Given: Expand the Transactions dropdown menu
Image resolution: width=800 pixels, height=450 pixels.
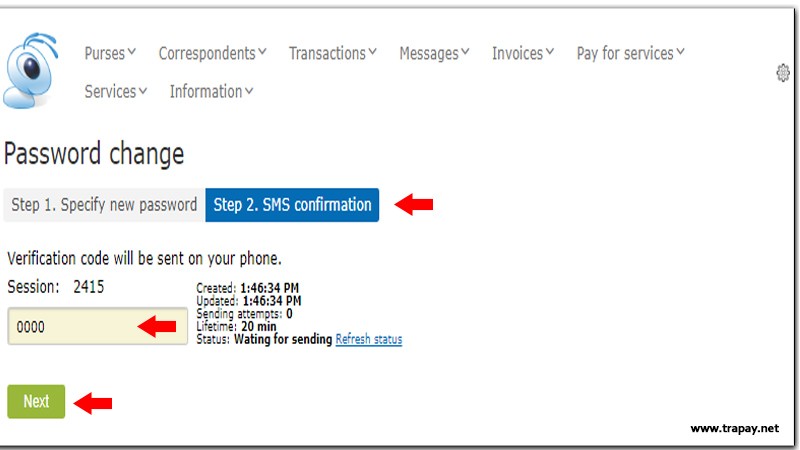Looking at the screenshot, I should coord(333,53).
